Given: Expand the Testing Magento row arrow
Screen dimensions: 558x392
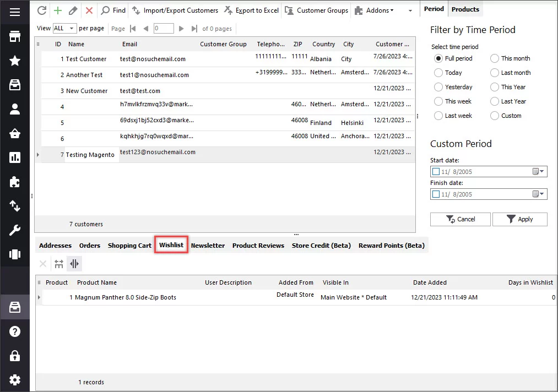Looking at the screenshot, I should (37, 155).
